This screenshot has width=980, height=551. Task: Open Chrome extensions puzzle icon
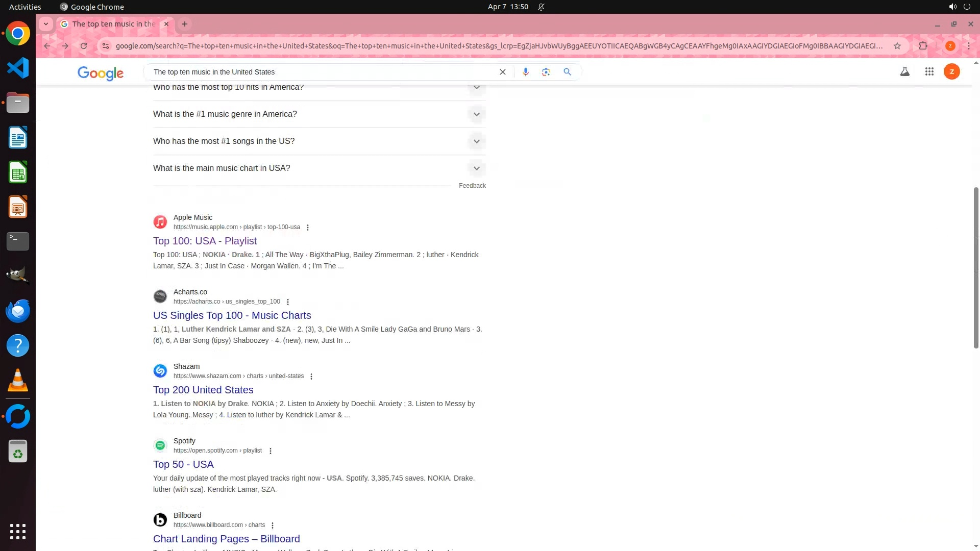point(923,46)
